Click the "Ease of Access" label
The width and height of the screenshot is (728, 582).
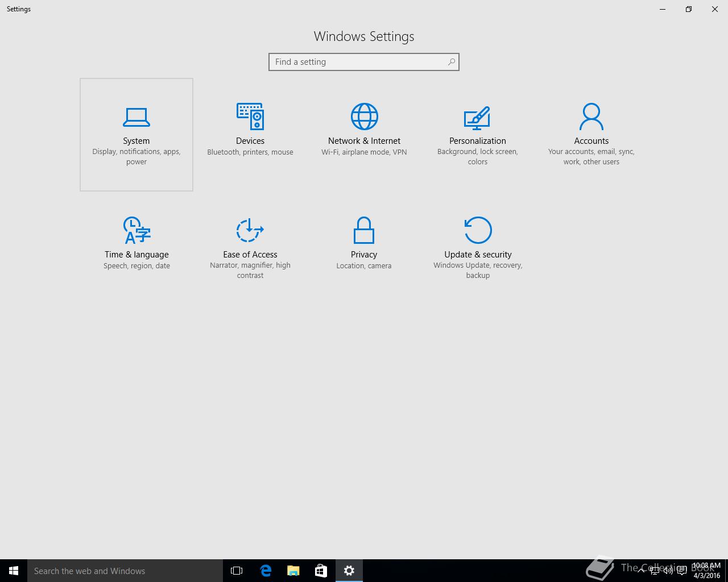click(x=250, y=255)
